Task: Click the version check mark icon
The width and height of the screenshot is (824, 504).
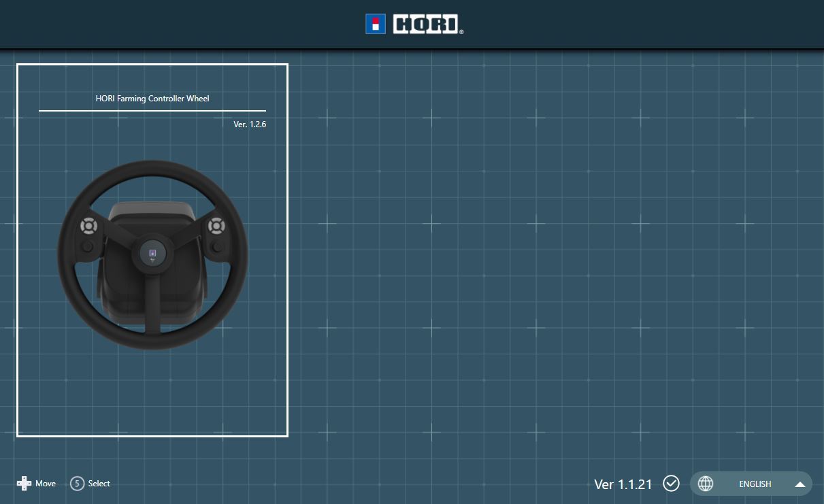Action: 671,483
